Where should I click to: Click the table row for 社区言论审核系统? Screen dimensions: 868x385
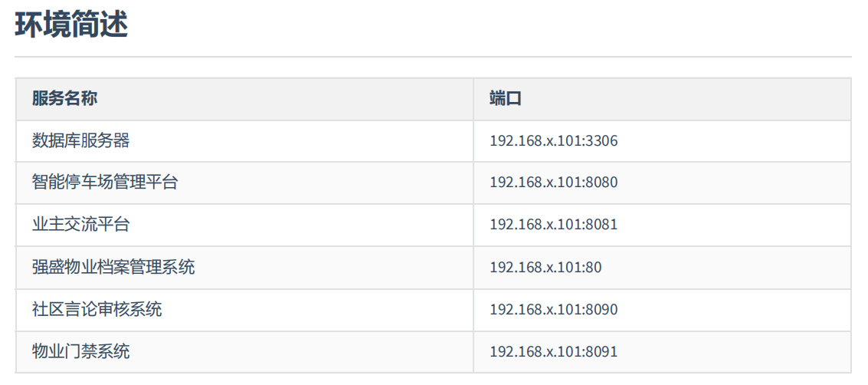306,309
